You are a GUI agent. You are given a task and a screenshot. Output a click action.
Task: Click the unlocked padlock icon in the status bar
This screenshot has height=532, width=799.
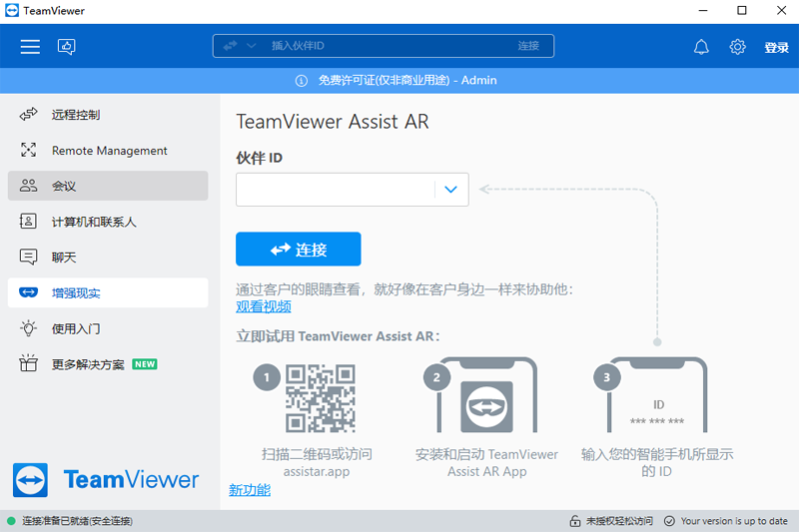[x=575, y=521]
